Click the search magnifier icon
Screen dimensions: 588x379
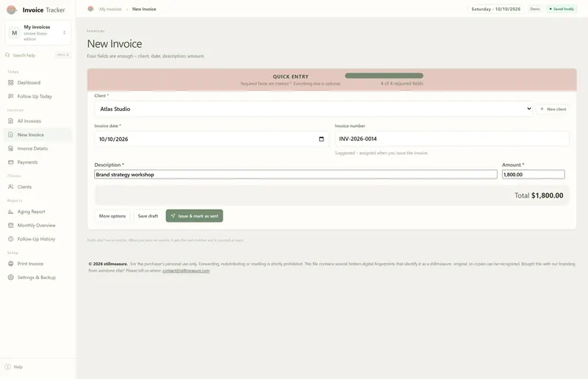click(7, 55)
